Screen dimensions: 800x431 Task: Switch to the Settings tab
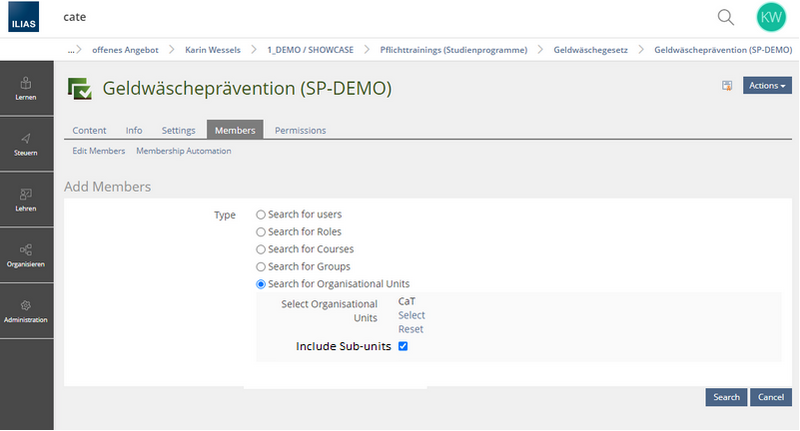pyautogui.click(x=178, y=130)
